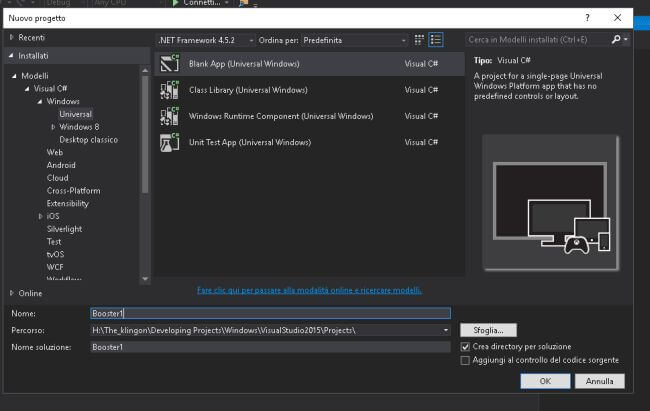
Task: Collapse the Installati section
Action: (x=11, y=55)
